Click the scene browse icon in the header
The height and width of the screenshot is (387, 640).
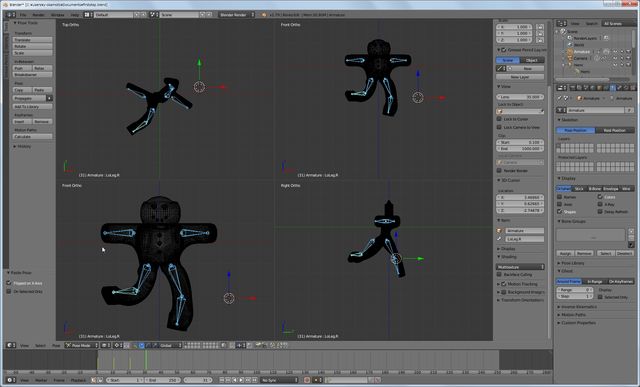tap(154, 15)
